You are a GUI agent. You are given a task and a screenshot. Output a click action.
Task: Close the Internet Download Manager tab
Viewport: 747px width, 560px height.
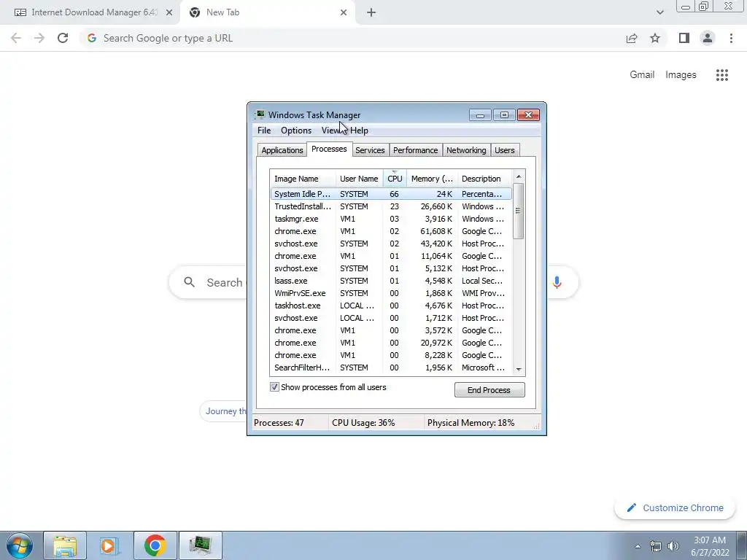(169, 12)
